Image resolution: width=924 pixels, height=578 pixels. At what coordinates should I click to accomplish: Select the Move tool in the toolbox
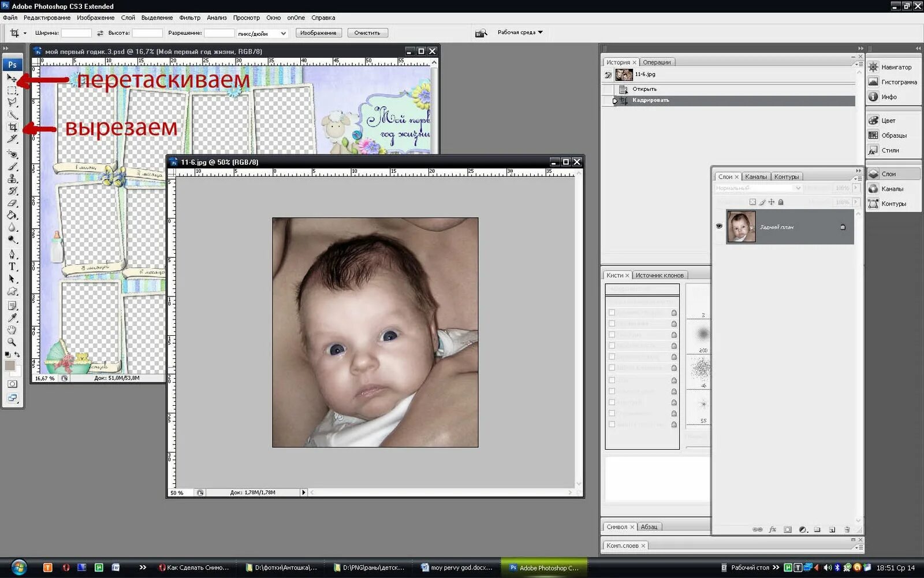pos(12,78)
